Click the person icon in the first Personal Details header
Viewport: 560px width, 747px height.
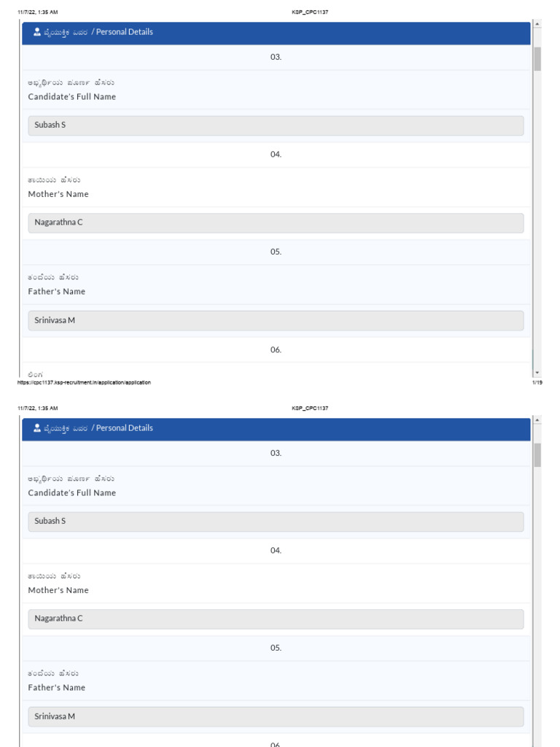(37, 32)
